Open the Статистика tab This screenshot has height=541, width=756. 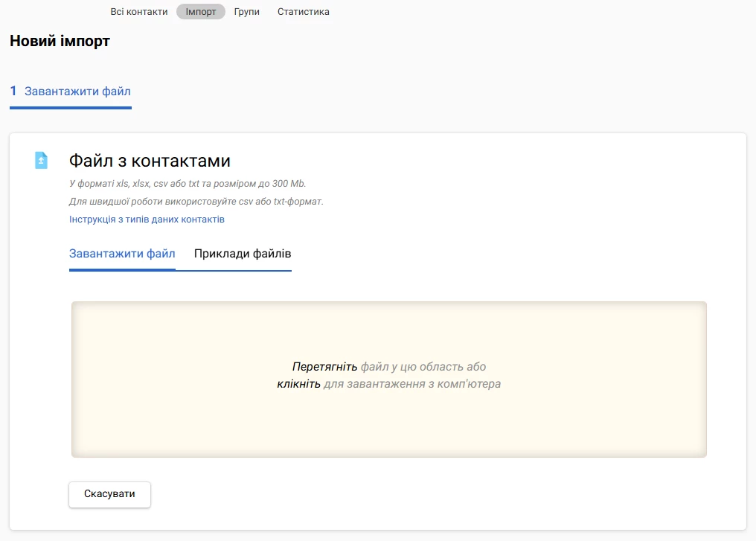tap(304, 12)
